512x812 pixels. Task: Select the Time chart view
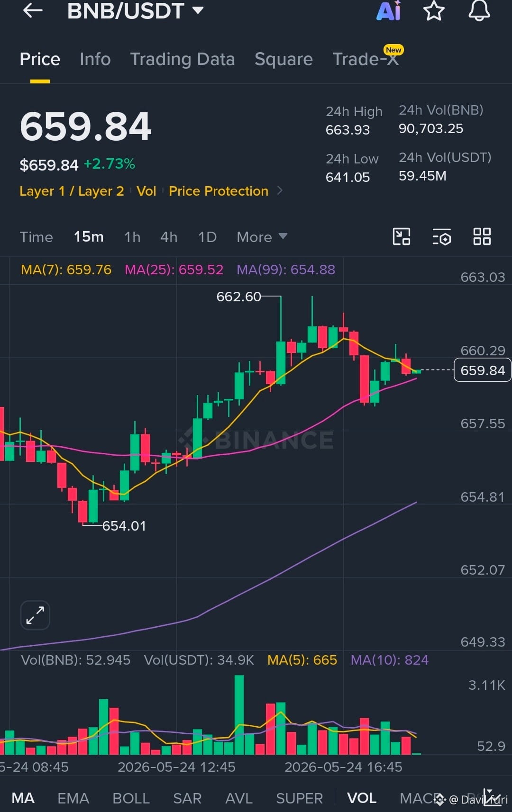click(36, 237)
